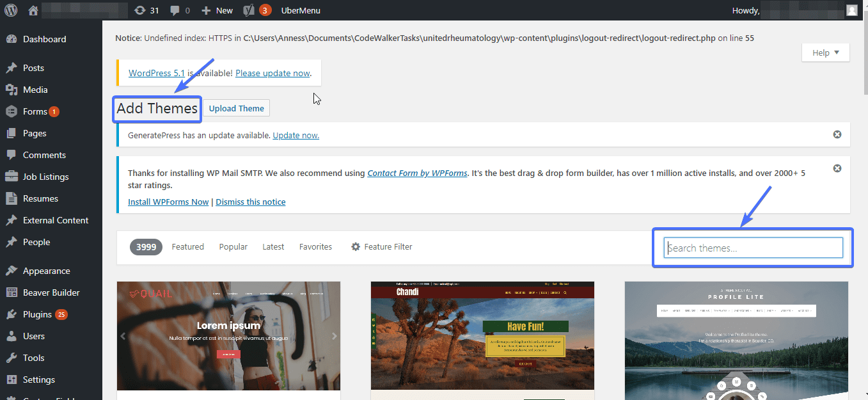Open comments bubble icon in admin bar
868x400 pixels.
tap(175, 10)
